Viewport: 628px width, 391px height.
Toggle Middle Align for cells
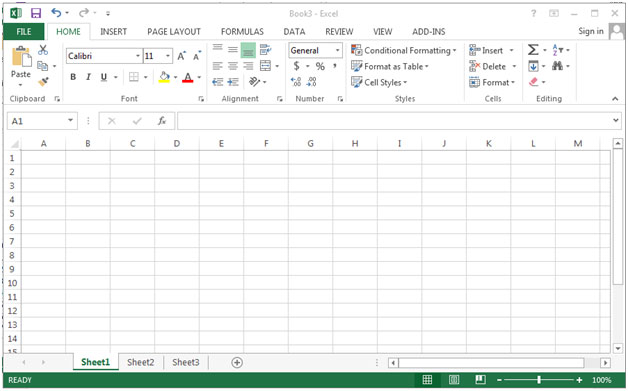[x=233, y=50]
